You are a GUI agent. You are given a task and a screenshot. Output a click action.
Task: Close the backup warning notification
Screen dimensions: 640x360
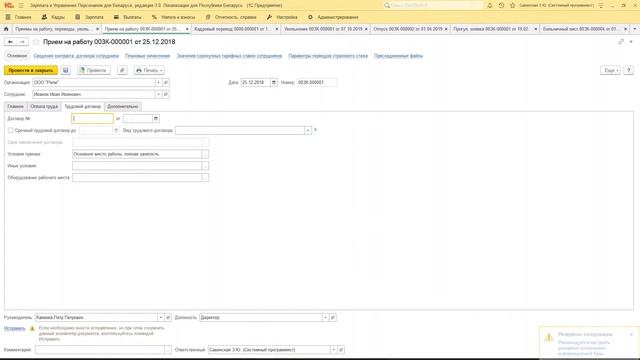(x=631, y=334)
